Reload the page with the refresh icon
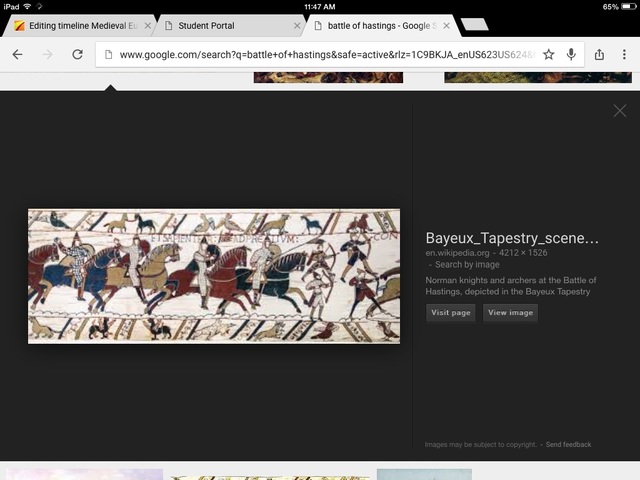This screenshot has height=480, width=640. 78,54
